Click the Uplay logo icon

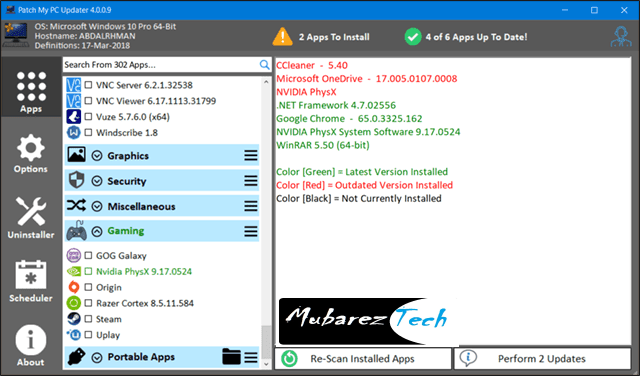coord(73,335)
